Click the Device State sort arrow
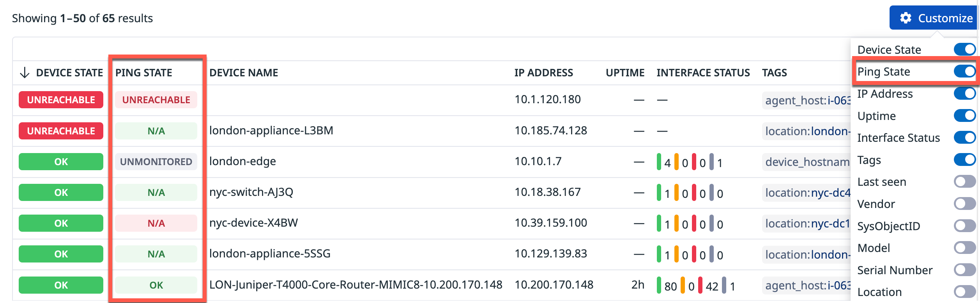The width and height of the screenshot is (980, 303). pyautogui.click(x=25, y=73)
